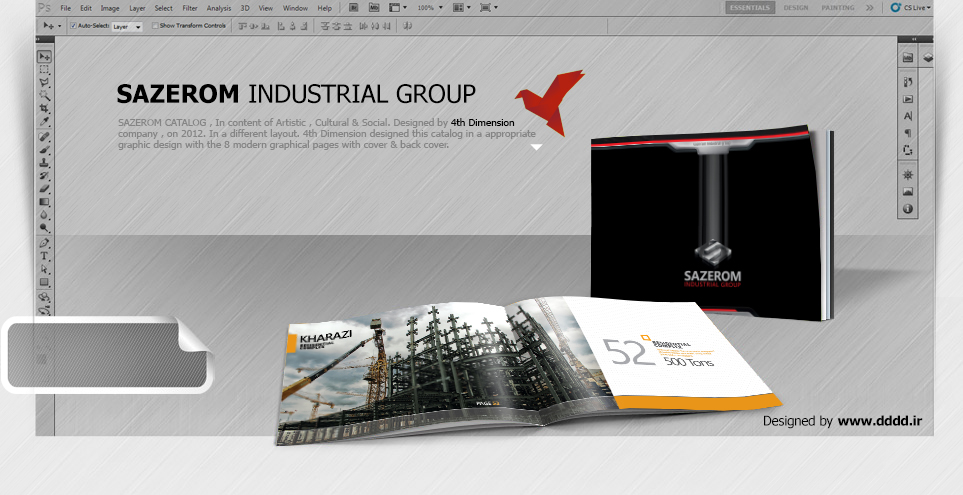Open the Layer menu
This screenshot has width=963, height=495.
click(x=137, y=9)
